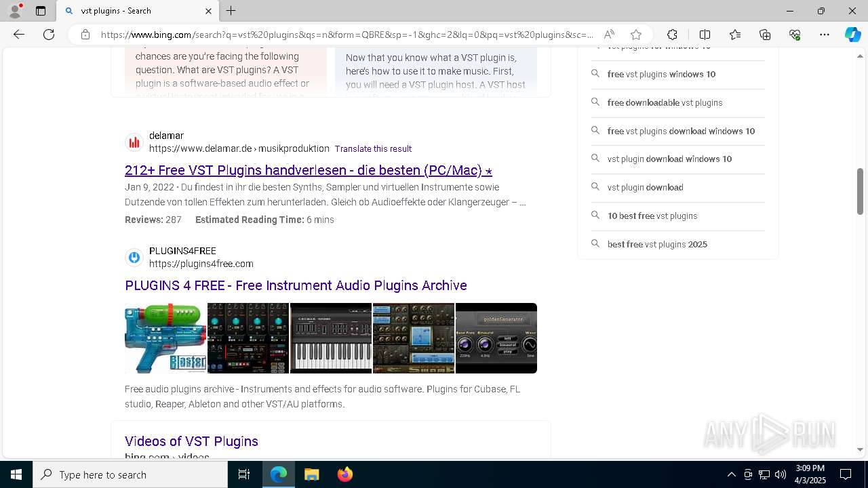The image size is (868, 488).
Task: Click the scrollbar down arrow
Action: [x=861, y=449]
